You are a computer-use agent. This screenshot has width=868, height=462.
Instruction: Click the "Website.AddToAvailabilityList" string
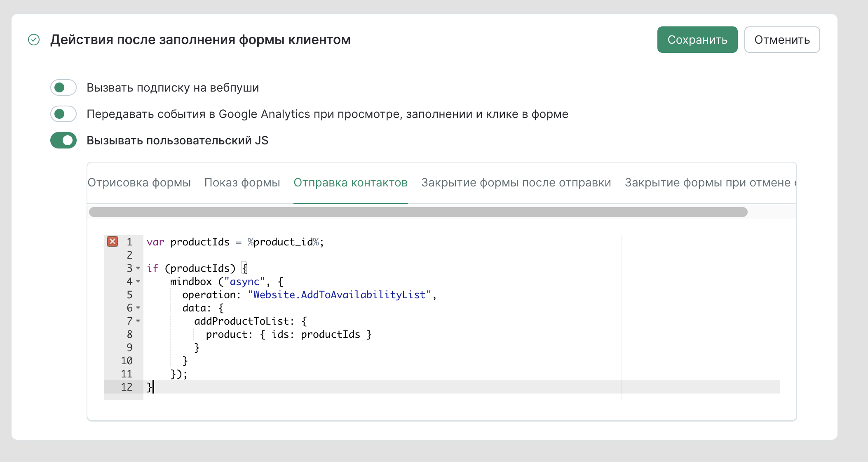pyautogui.click(x=340, y=295)
